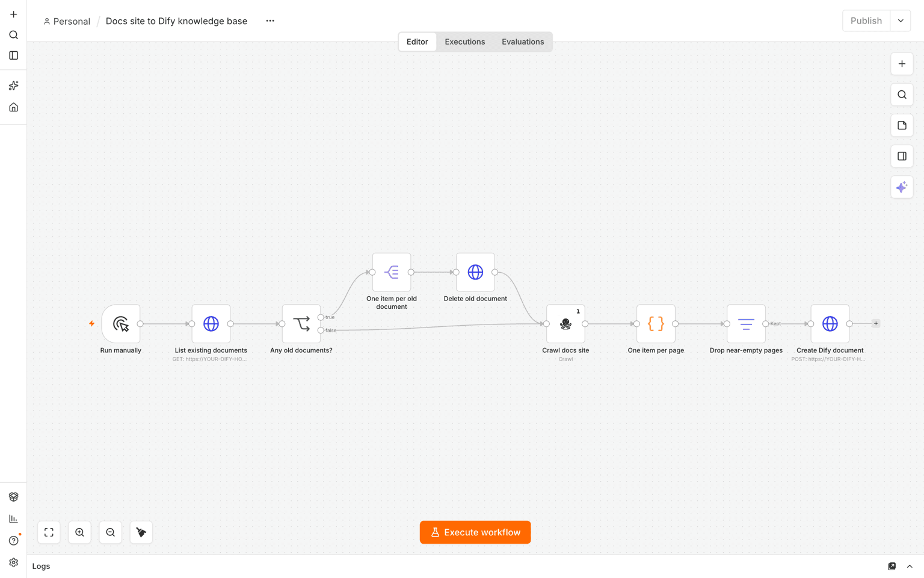The height and width of the screenshot is (578, 924).
Task: Zoom out on the canvas
Action: tap(110, 532)
